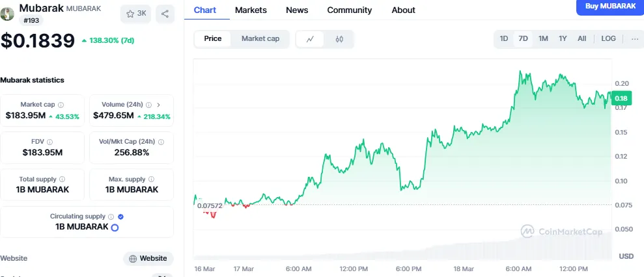Set chart range to 1Y
This screenshot has width=644, height=277.
(563, 38)
